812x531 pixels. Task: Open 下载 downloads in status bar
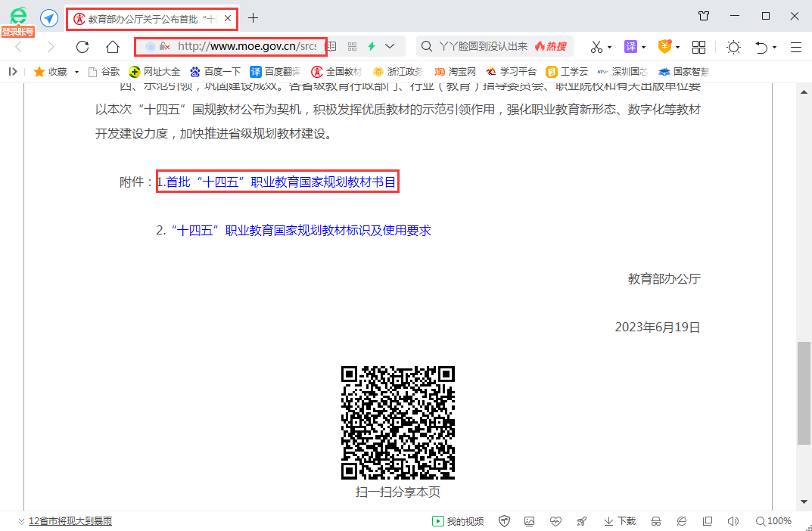click(619, 521)
